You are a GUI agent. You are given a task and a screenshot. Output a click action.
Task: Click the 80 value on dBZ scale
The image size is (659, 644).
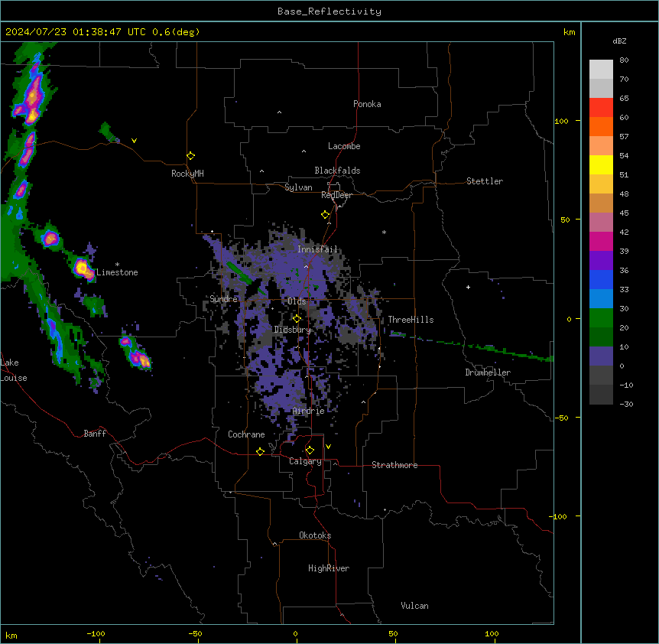(624, 60)
